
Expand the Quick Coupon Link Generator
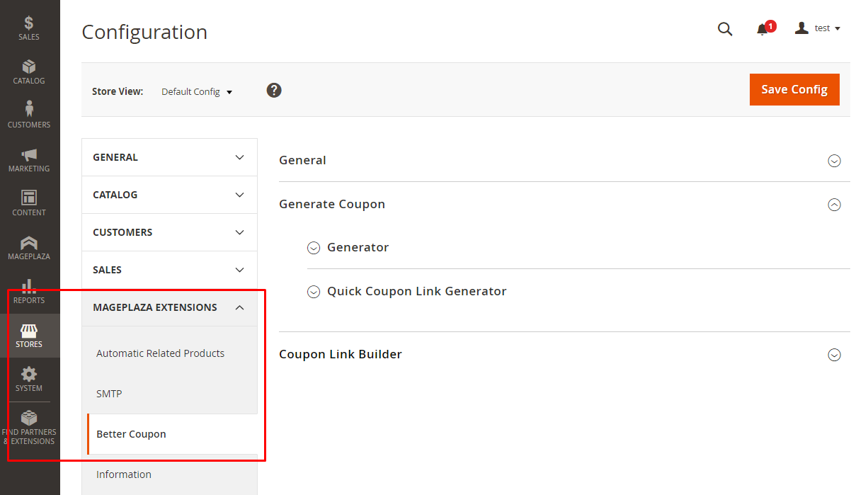[314, 292]
